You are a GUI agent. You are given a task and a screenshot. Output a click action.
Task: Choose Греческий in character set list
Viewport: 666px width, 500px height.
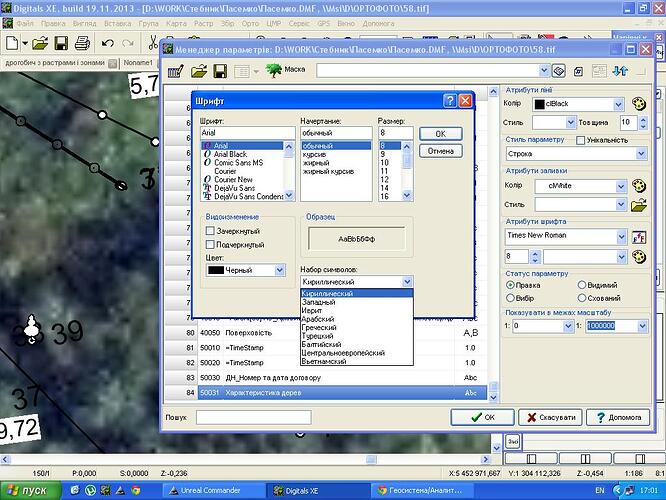point(319,328)
